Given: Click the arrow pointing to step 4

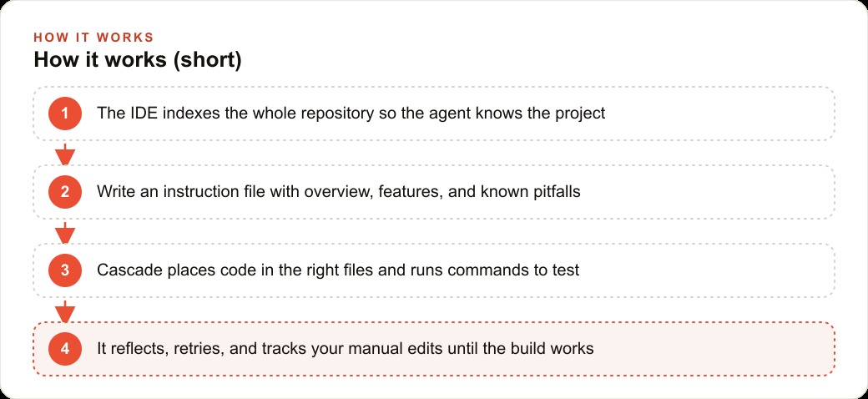Looking at the screenshot, I should 65,311.
